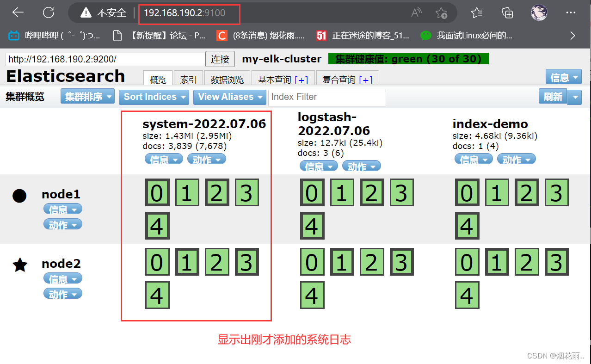Image resolution: width=591 pixels, height=364 pixels.
Task: Select shard 0 of logstash-2022.07.06 on node1
Action: (312, 192)
